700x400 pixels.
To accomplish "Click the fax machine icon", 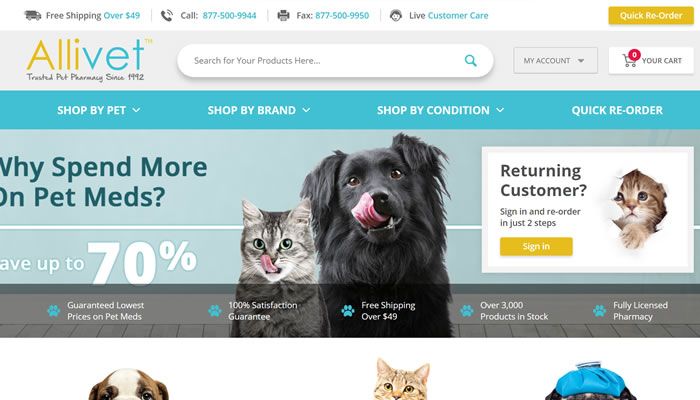I will click(283, 16).
